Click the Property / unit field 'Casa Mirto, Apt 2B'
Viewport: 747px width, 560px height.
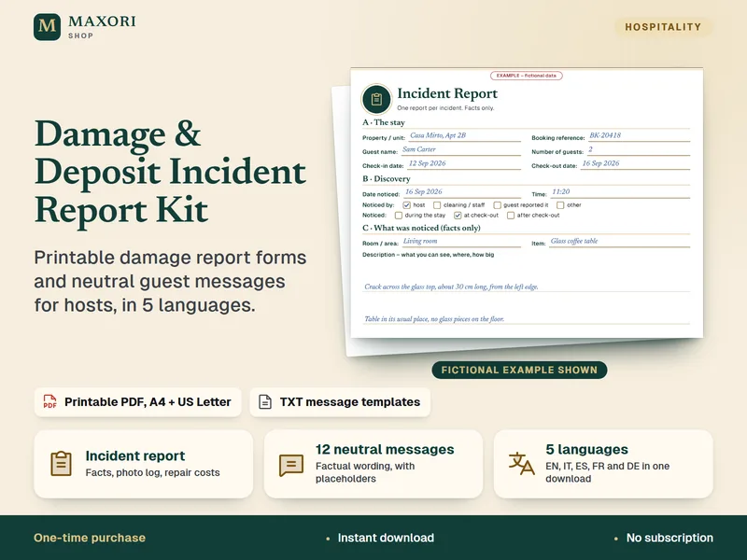click(x=464, y=135)
